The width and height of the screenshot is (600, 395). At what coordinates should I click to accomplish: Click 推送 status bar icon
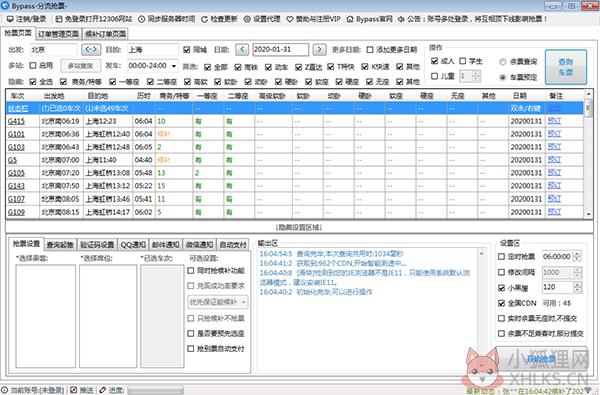73,390
